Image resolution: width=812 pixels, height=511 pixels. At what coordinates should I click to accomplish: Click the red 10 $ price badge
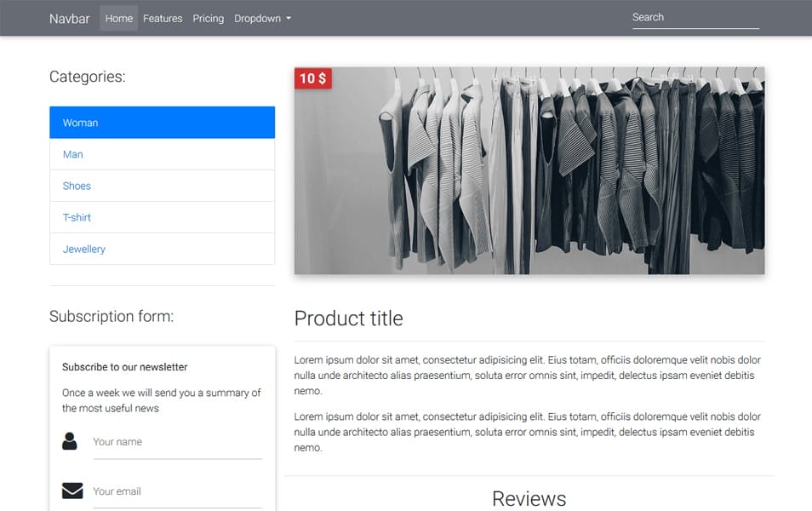[x=312, y=78]
